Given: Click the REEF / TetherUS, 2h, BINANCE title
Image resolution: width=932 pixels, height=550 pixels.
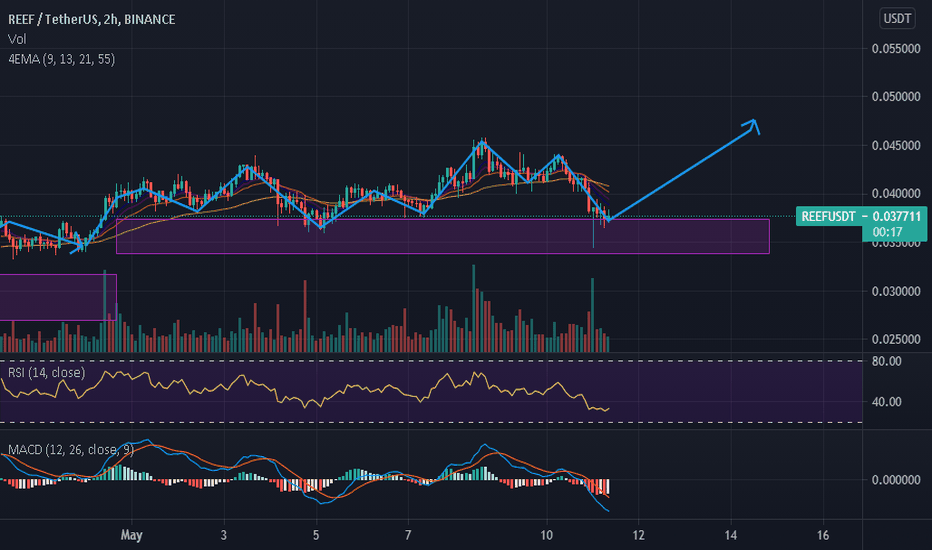Looking at the screenshot, I should [92, 20].
